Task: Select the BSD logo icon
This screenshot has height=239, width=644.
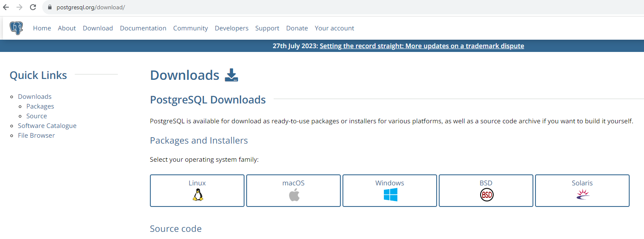Action: tap(486, 195)
